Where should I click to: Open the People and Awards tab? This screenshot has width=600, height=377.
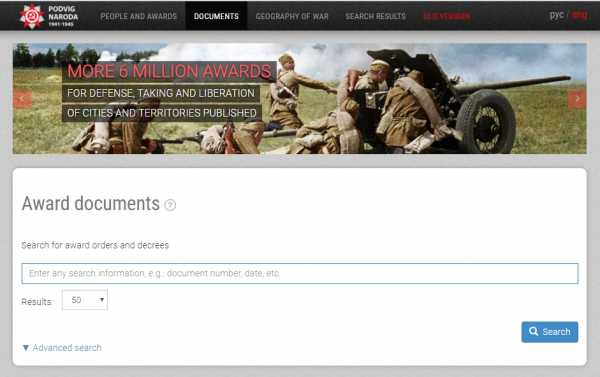tap(139, 16)
